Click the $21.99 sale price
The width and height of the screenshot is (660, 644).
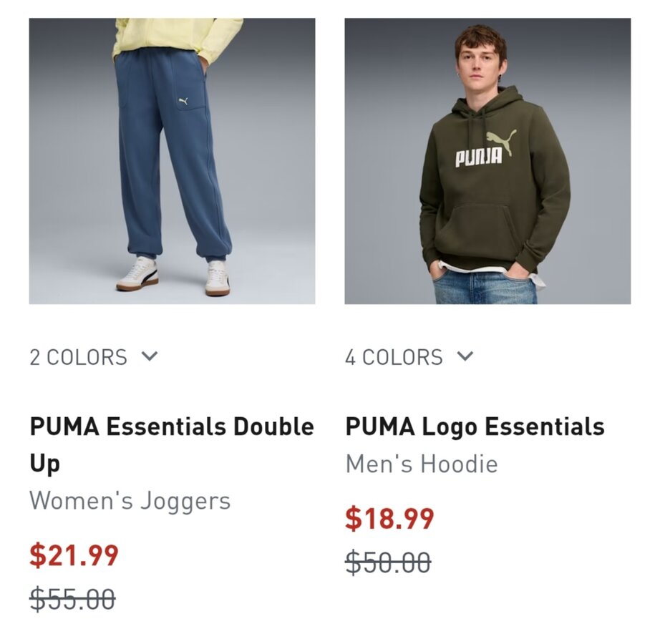(x=74, y=555)
